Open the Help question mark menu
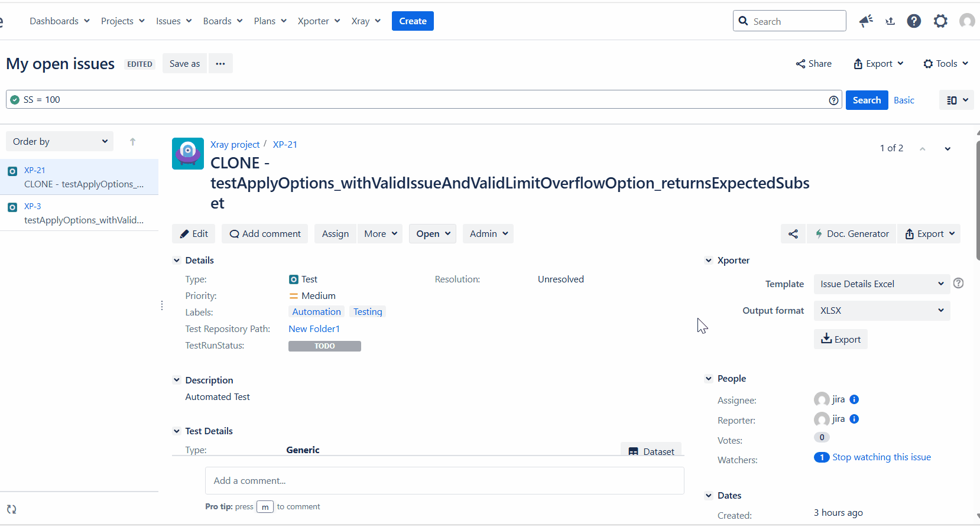The height and width of the screenshot is (527, 980). [x=914, y=21]
